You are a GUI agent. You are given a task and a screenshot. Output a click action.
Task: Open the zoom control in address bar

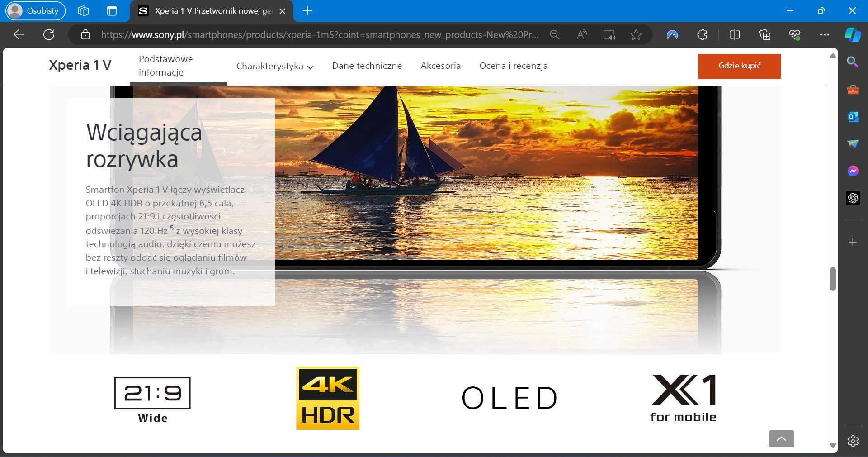coord(555,35)
